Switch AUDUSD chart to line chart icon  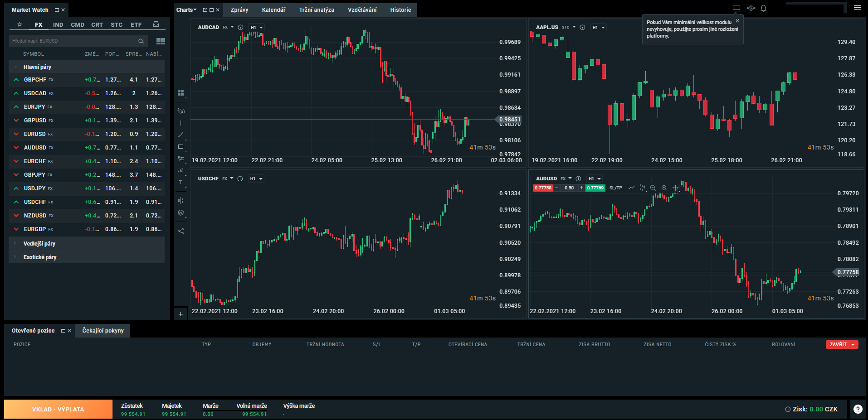631,188
